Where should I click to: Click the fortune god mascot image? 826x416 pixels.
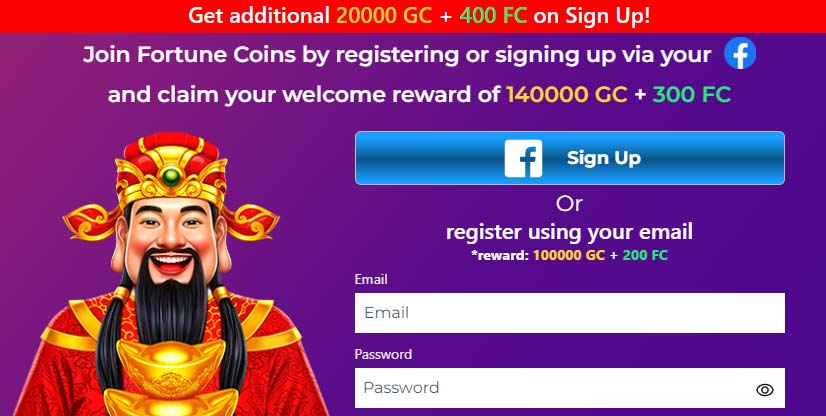coord(171,274)
